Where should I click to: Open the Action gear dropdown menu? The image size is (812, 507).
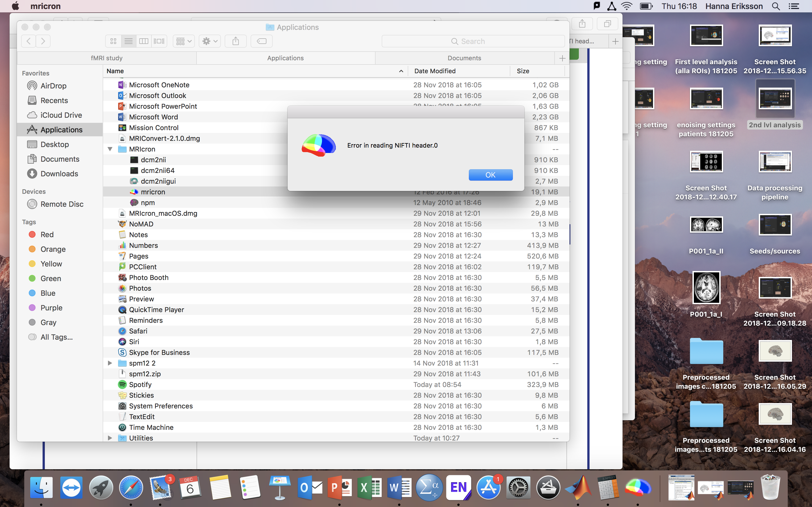[x=210, y=41]
